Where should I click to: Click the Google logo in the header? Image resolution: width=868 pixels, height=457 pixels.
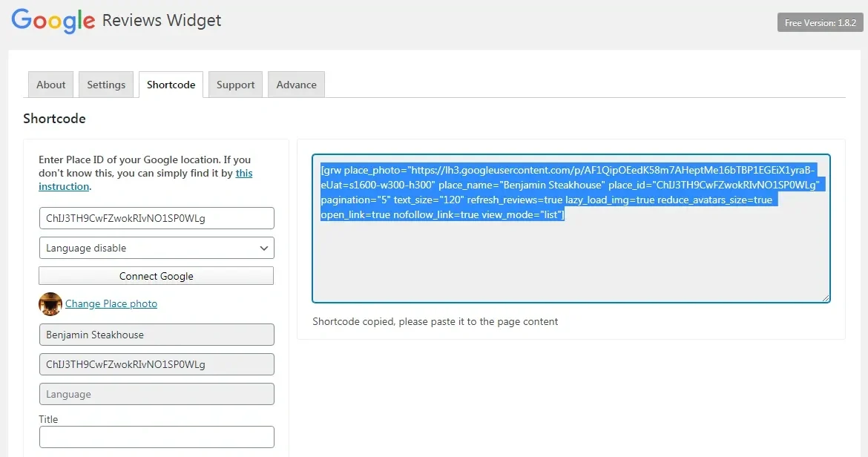[53, 22]
